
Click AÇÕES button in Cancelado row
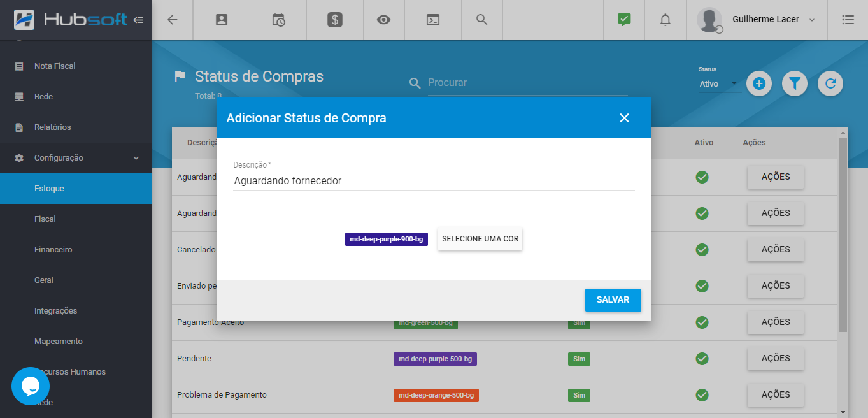click(x=776, y=250)
